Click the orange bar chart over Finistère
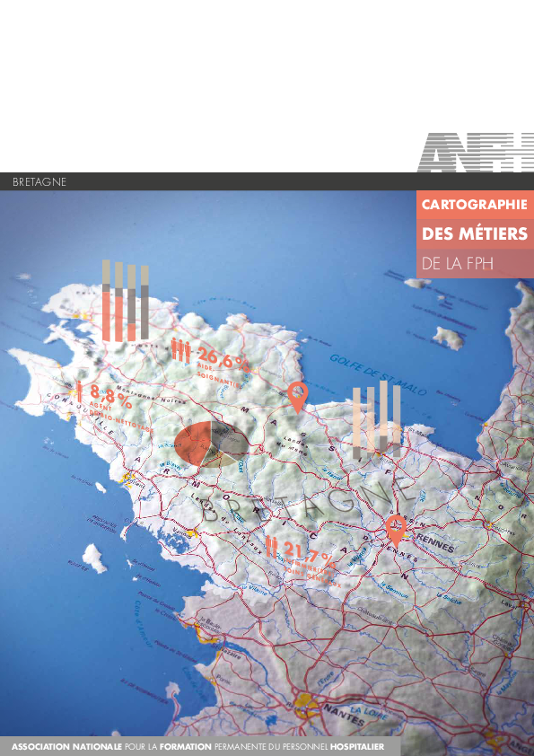The height and width of the screenshot is (756, 534). pyautogui.click(x=126, y=301)
